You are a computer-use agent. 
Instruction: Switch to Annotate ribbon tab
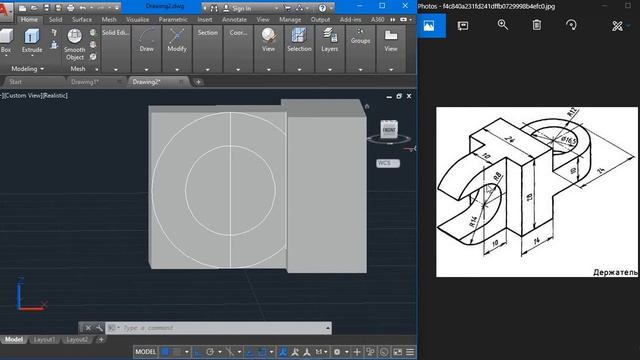click(234, 20)
